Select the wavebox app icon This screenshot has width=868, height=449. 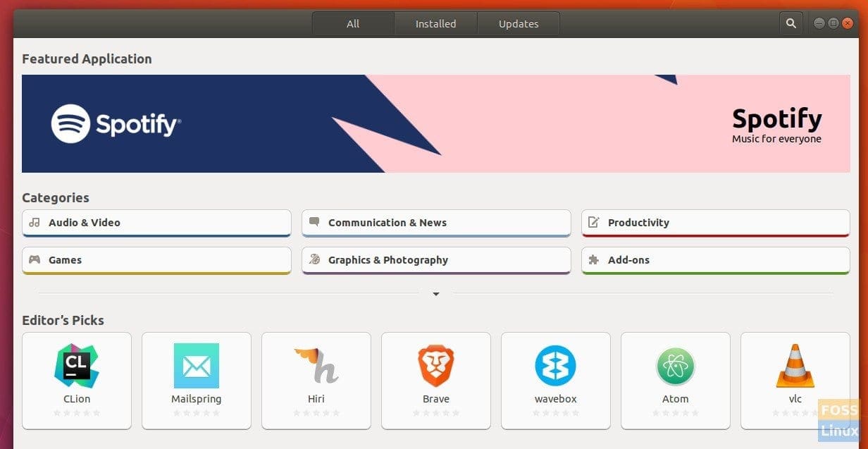coord(556,366)
